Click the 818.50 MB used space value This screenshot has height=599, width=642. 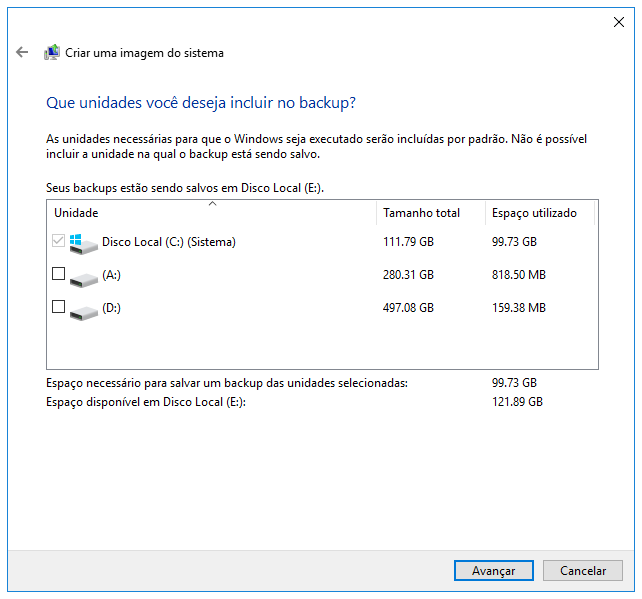(519, 275)
